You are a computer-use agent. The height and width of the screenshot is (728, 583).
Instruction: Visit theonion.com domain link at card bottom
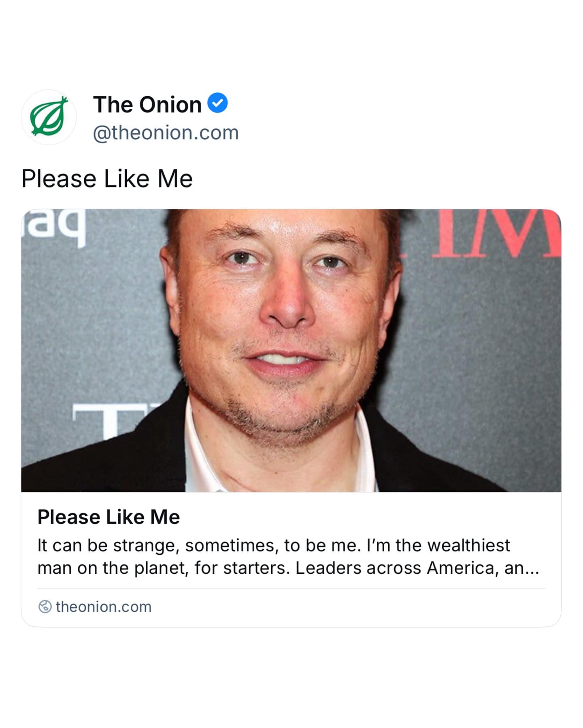[104, 607]
